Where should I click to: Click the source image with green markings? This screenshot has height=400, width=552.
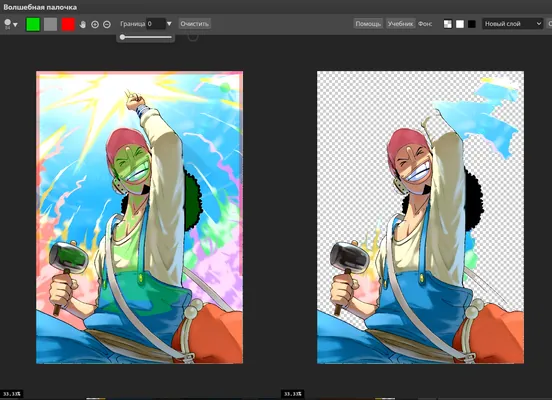(139, 217)
